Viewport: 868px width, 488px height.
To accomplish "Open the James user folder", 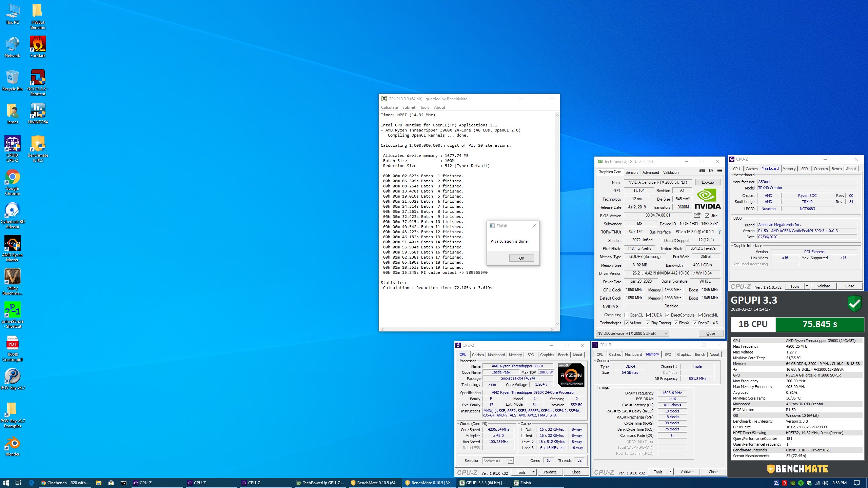I will pyautogui.click(x=13, y=113).
